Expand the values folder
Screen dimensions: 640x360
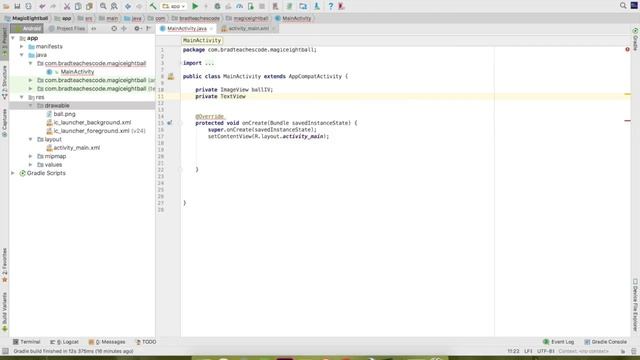click(31, 164)
